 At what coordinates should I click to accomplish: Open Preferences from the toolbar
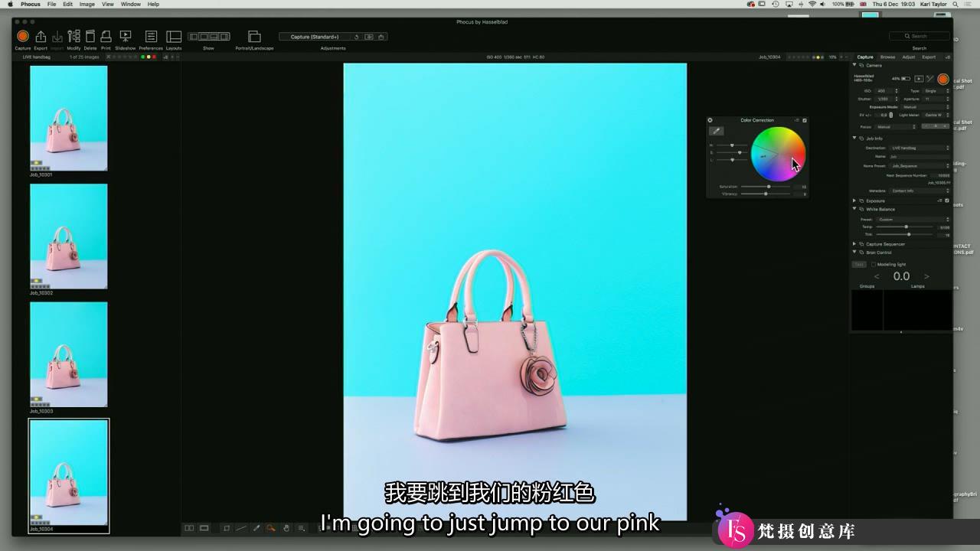[x=151, y=36]
